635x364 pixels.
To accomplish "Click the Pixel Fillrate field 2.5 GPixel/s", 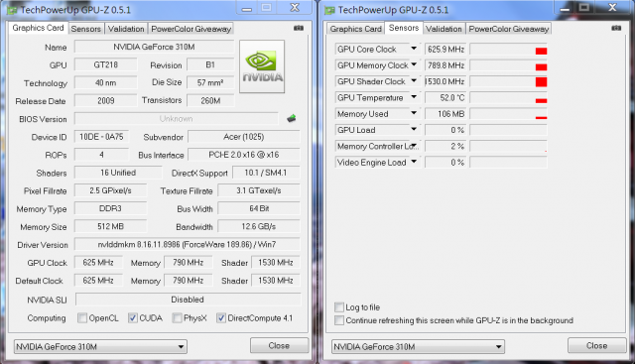I will tap(110, 190).
